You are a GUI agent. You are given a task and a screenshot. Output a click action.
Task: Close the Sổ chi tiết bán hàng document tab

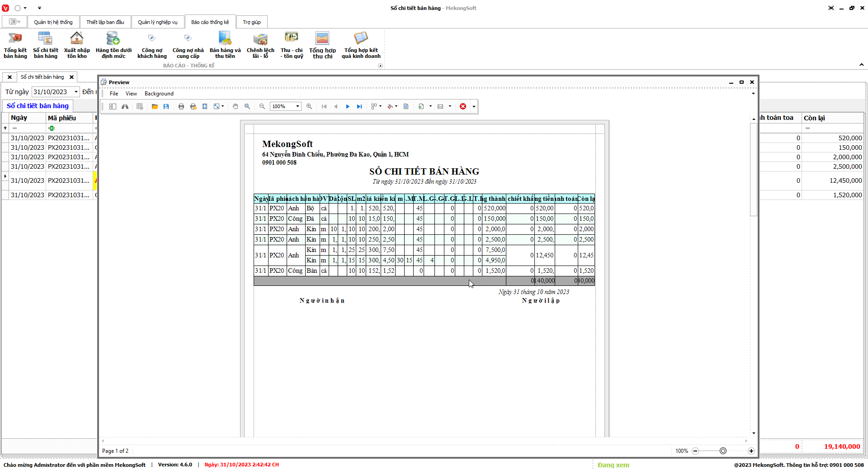tap(71, 77)
